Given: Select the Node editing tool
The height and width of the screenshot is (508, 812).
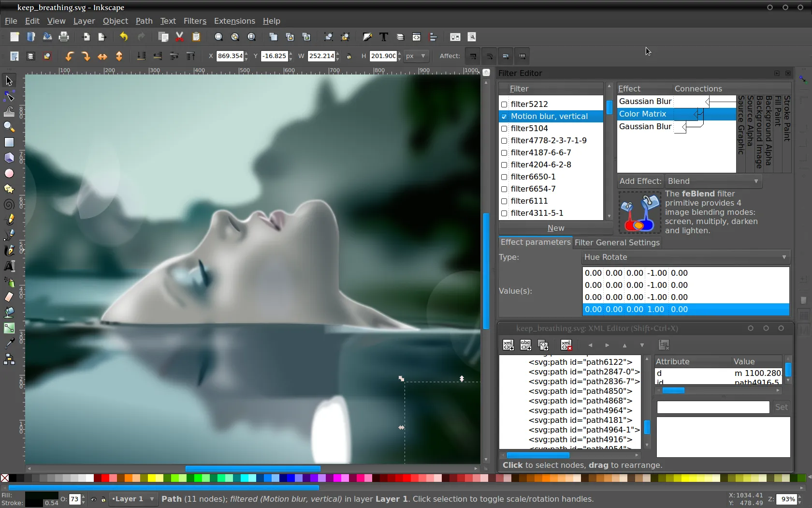Looking at the screenshot, I should pos(9,96).
